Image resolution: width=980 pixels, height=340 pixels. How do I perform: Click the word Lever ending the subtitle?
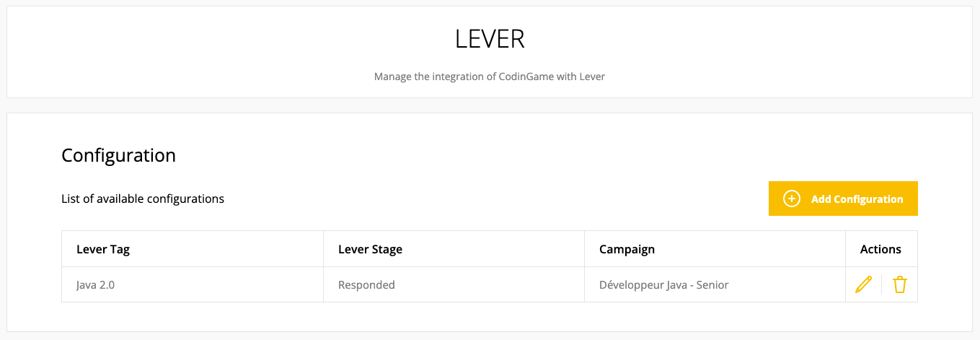(x=591, y=76)
